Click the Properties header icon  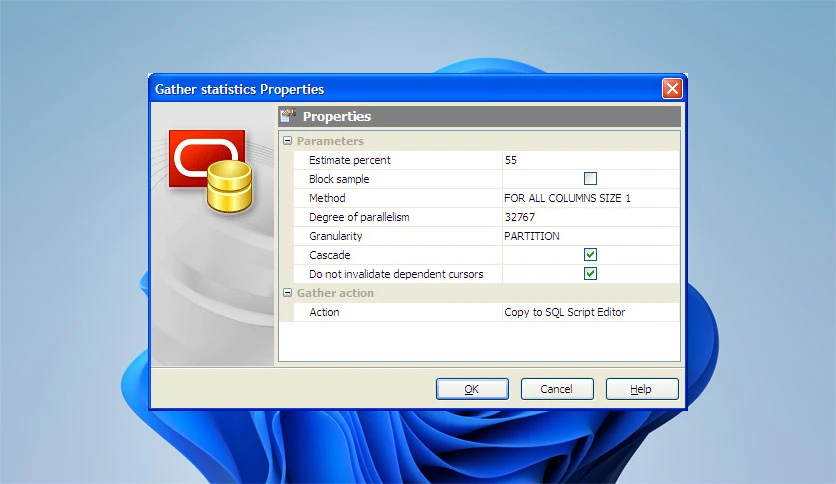288,115
